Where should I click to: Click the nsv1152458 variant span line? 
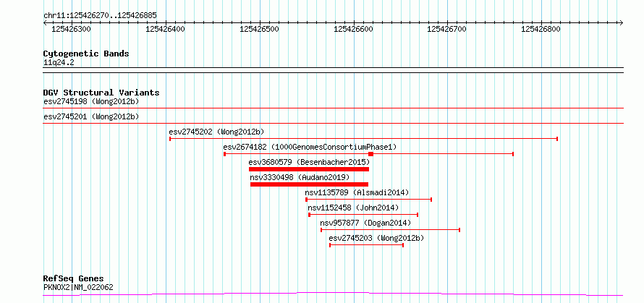pyautogui.click(x=363, y=214)
